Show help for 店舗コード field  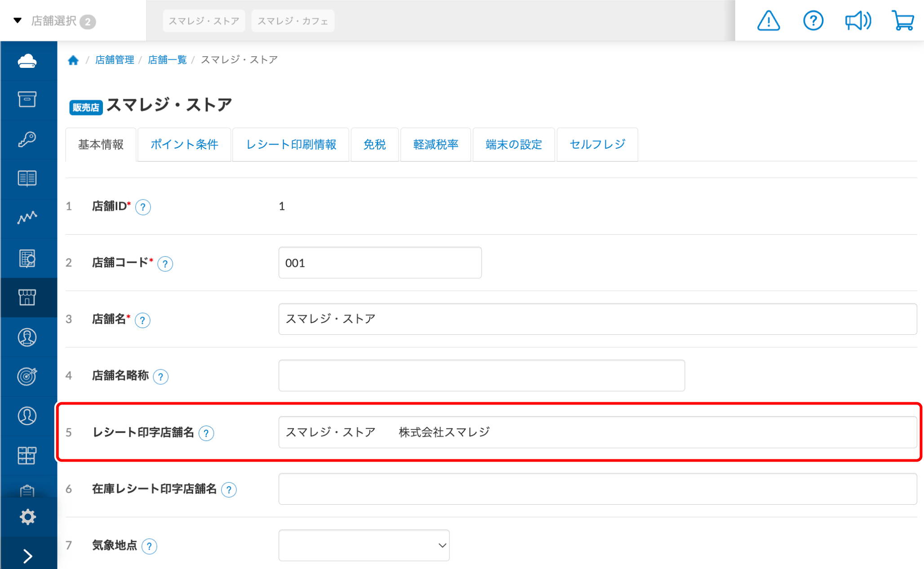coord(165,264)
